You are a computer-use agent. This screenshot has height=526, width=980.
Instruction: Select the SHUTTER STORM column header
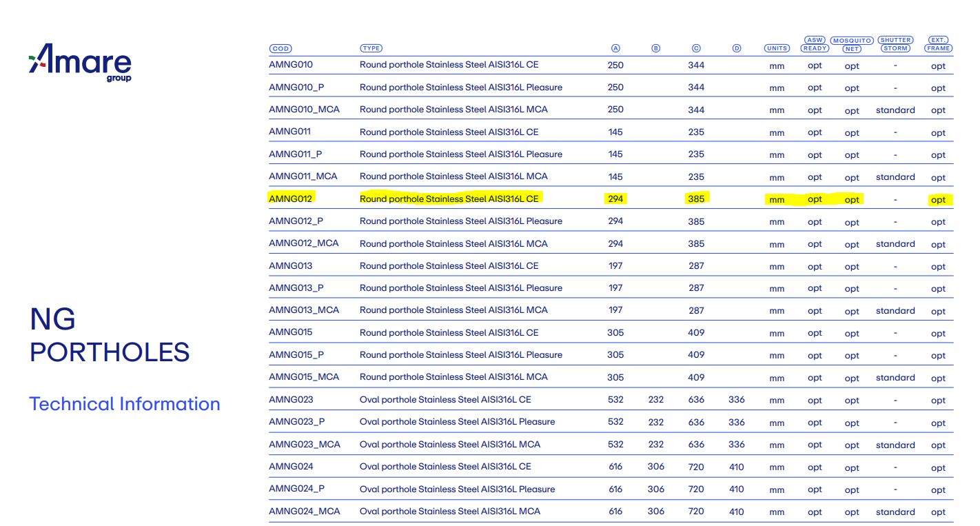click(895, 44)
